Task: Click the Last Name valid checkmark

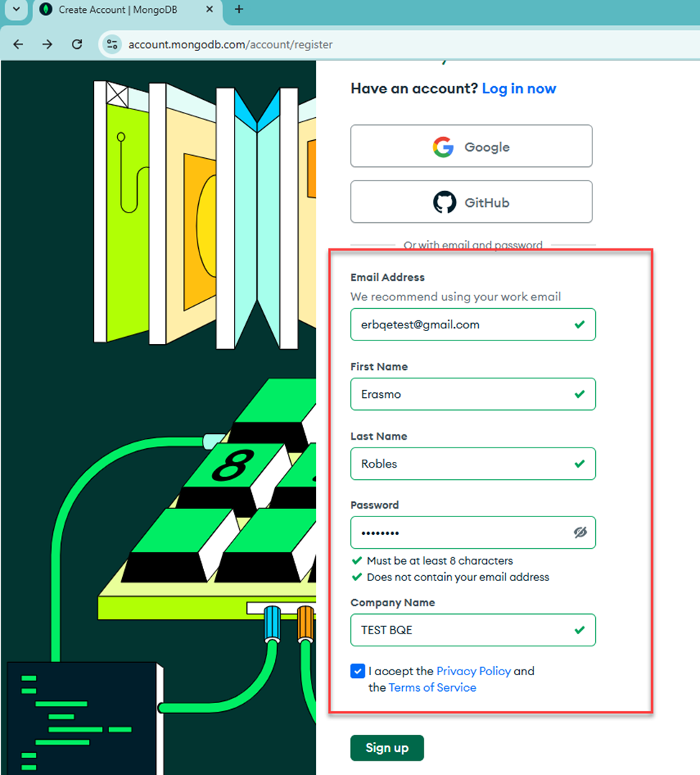Action: tap(580, 463)
